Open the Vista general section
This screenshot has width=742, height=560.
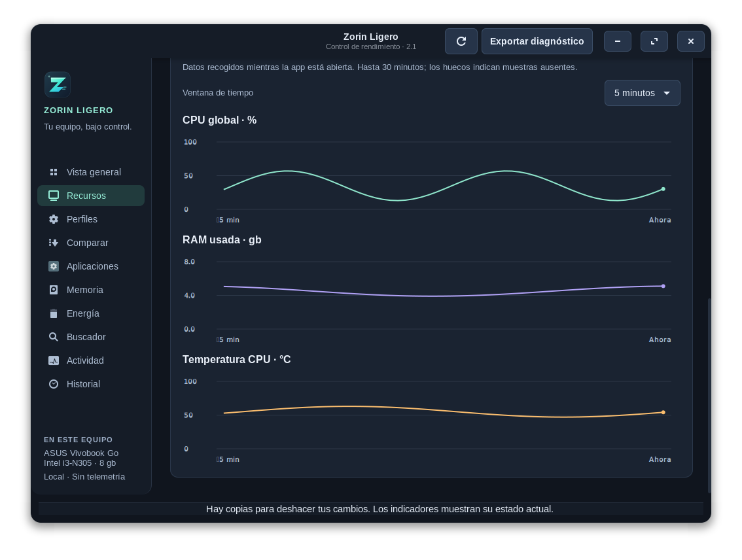pos(91,172)
